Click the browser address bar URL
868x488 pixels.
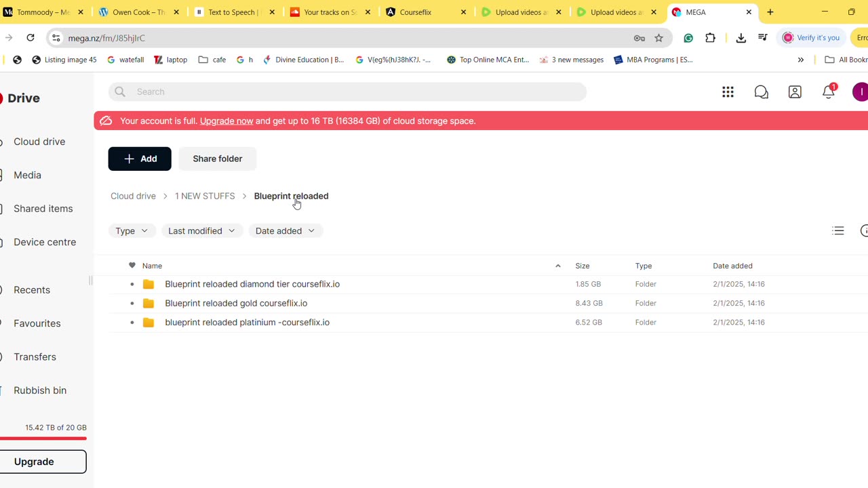[106, 39]
